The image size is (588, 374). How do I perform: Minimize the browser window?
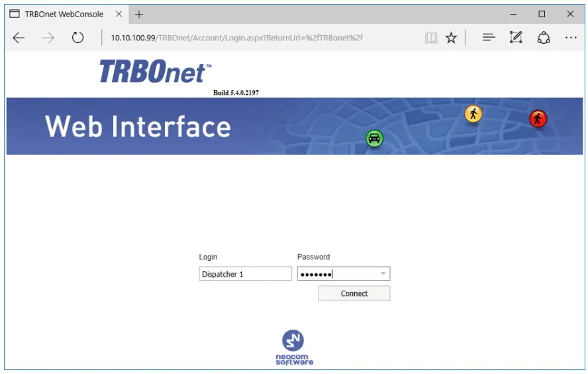pyautogui.click(x=513, y=15)
